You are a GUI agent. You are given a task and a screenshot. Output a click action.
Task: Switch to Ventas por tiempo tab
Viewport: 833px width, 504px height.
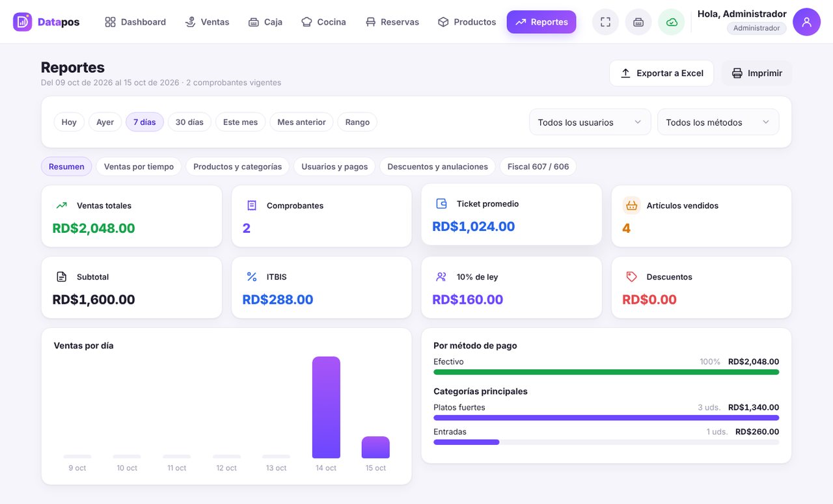(139, 166)
